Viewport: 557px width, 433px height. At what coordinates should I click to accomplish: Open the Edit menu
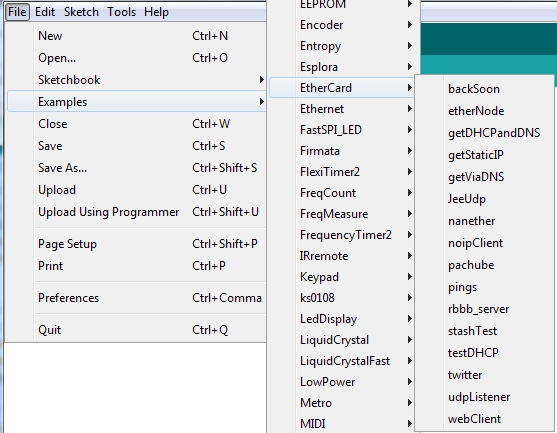45,12
